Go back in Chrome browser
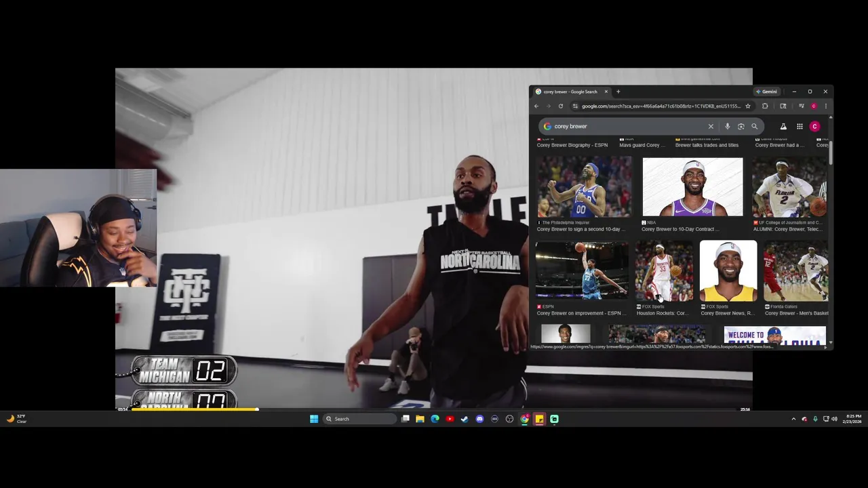The width and height of the screenshot is (868, 488). (x=536, y=106)
